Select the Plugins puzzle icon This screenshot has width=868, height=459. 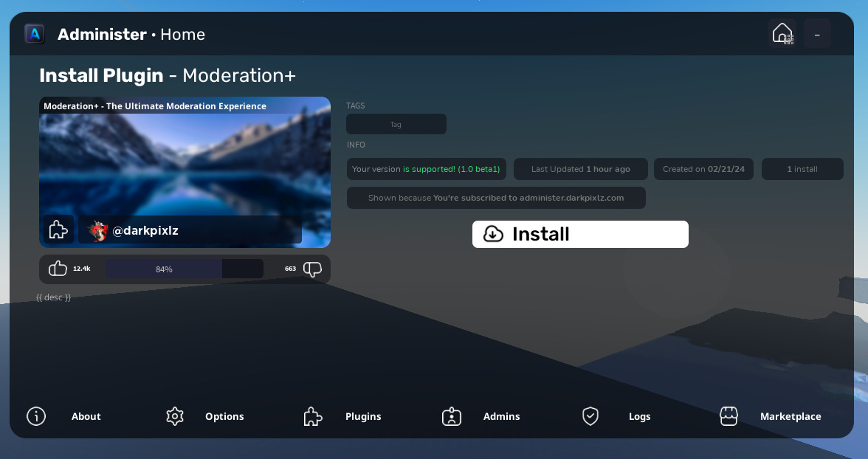[x=313, y=416]
